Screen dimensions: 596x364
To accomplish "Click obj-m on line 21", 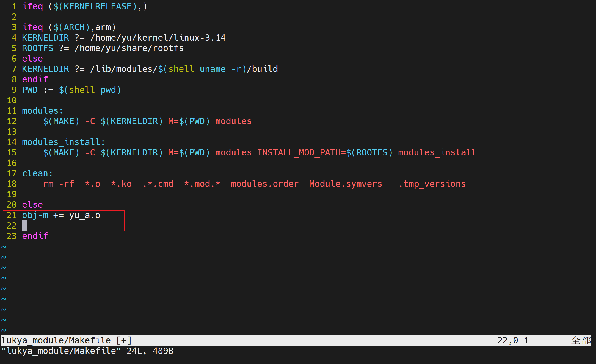I will [x=35, y=215].
